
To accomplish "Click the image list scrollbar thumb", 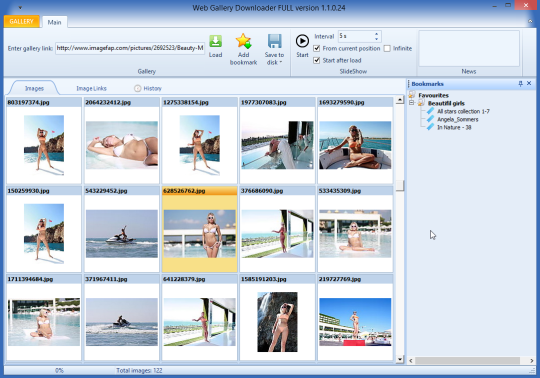I will pyautogui.click(x=399, y=186).
